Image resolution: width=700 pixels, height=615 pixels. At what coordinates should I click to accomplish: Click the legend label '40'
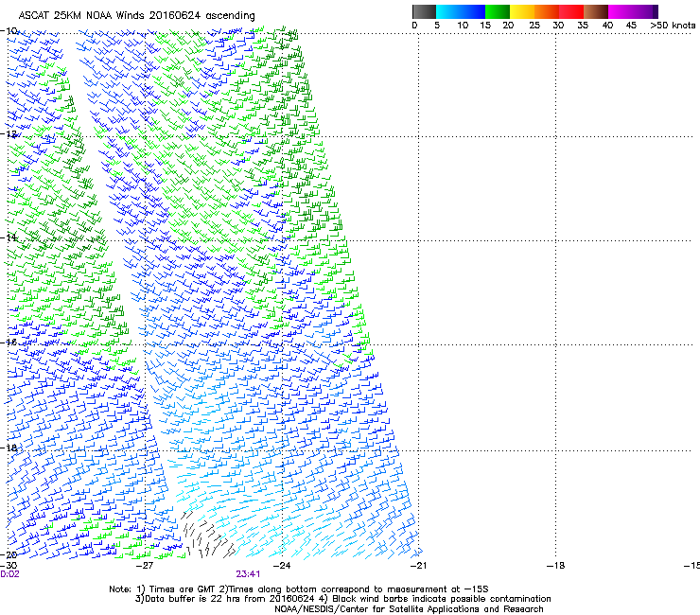click(607, 26)
